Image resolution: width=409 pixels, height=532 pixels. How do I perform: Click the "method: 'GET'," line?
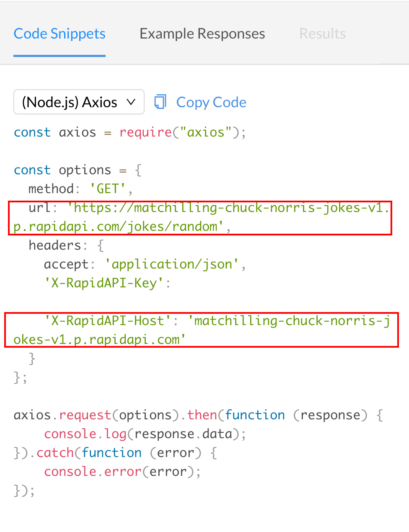click(x=80, y=189)
